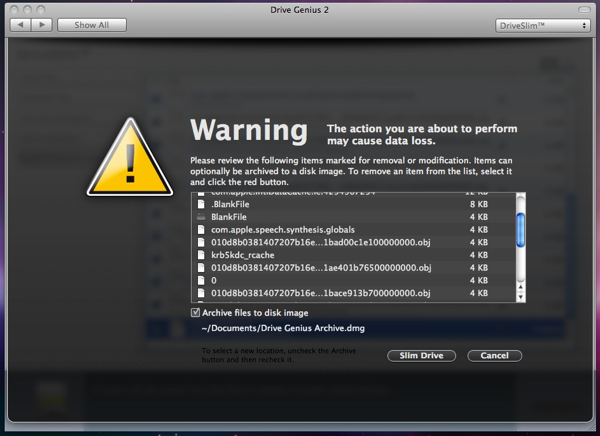600x436 pixels.
Task: Cancel the warning dialog
Action: click(494, 356)
